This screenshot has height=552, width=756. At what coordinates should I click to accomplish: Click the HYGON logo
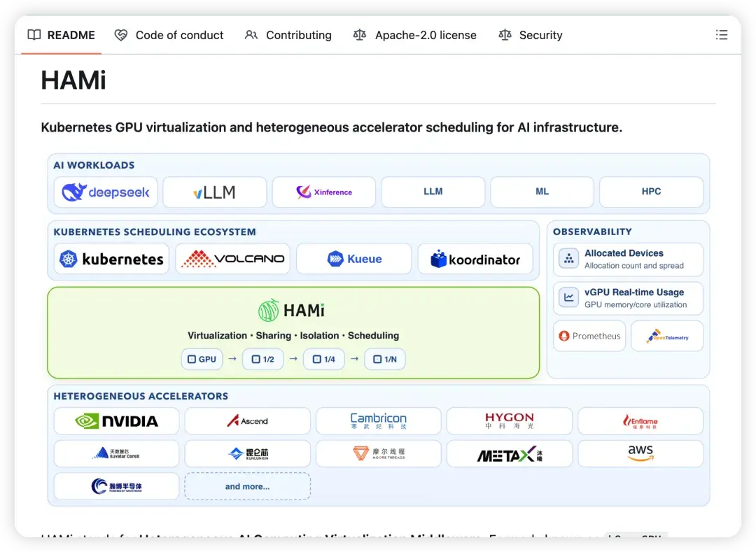510,421
